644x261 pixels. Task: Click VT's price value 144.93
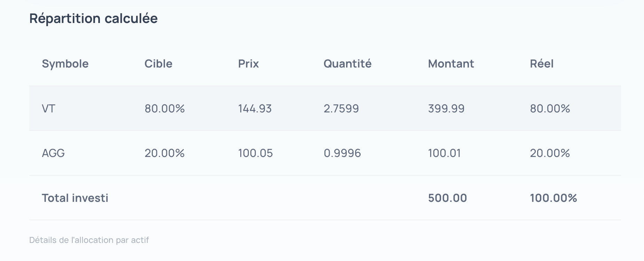point(255,109)
